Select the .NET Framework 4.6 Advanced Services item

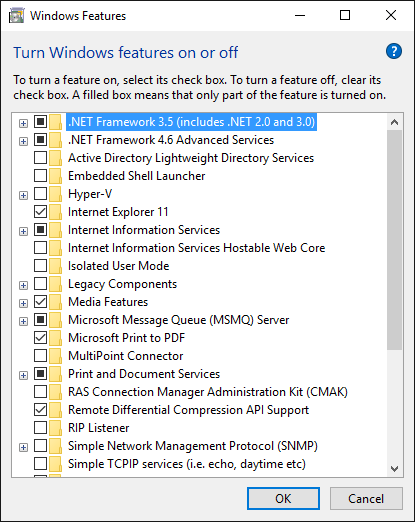(171, 140)
